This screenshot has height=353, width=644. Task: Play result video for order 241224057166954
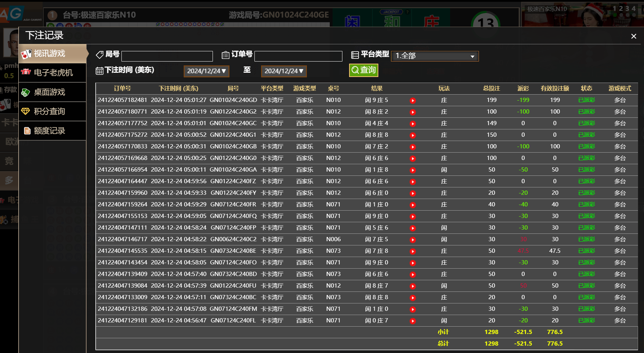413,170
